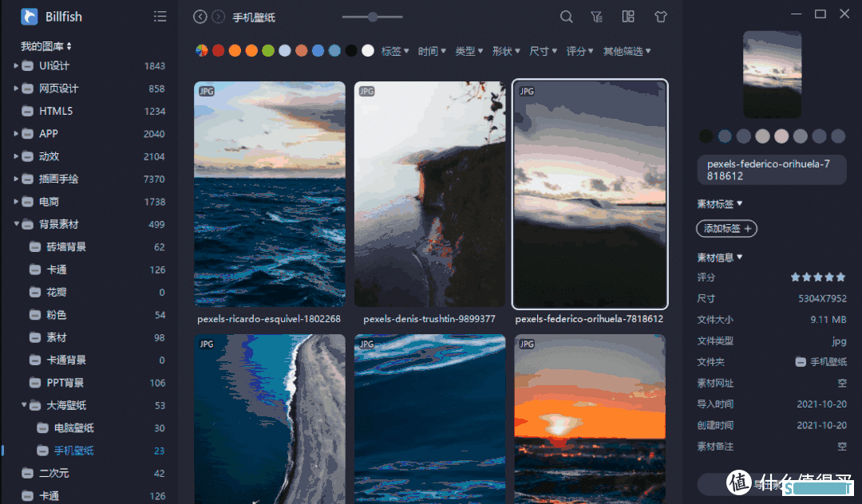The height and width of the screenshot is (504, 862).
Task: Go forward with the right arrow
Action: point(218,17)
